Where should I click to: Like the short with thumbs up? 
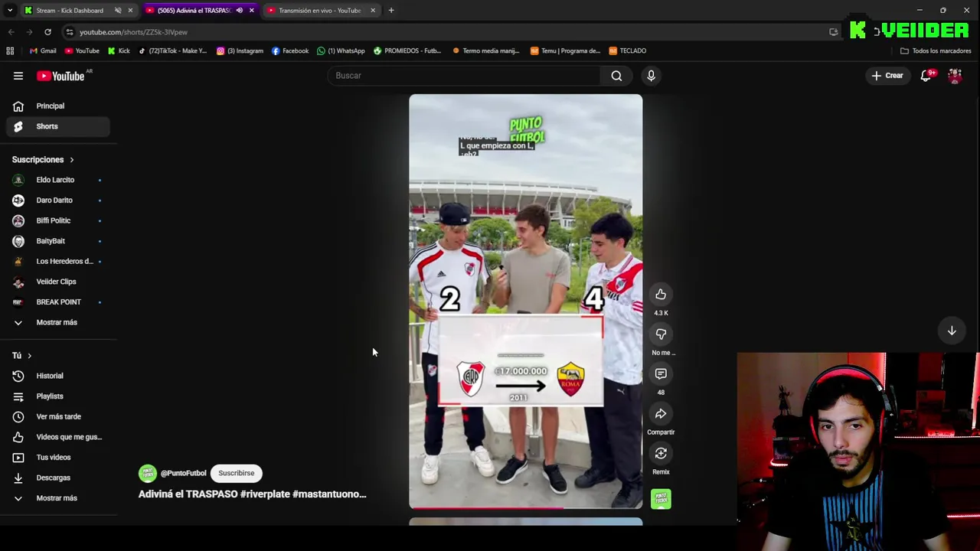click(x=661, y=295)
